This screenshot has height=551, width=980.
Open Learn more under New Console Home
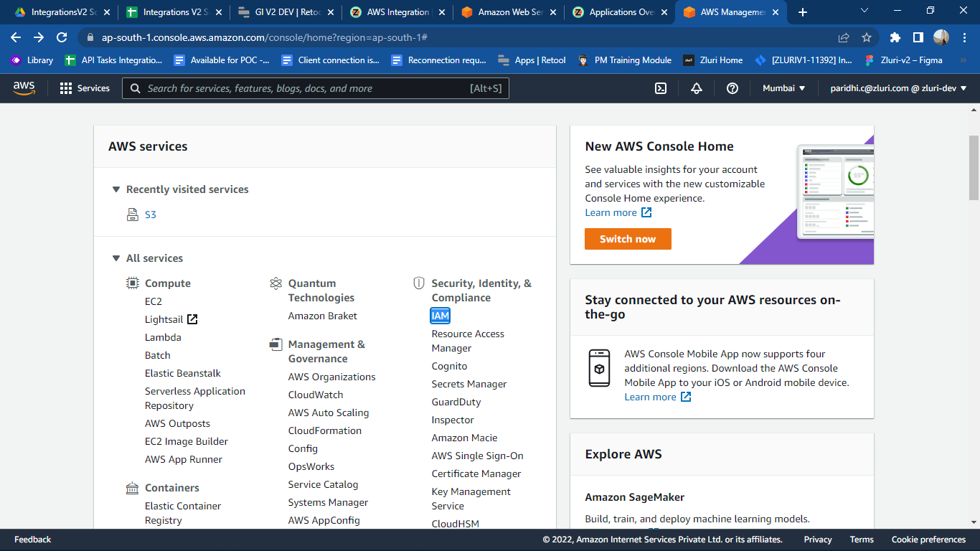pos(618,212)
